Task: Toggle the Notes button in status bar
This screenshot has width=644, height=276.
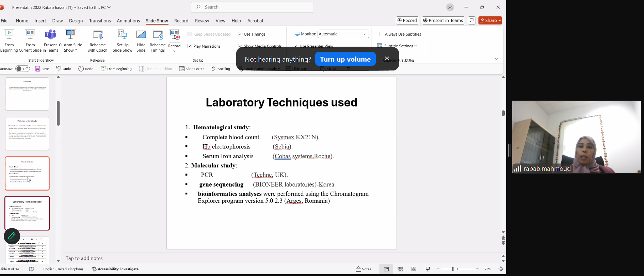Action: coord(364,269)
